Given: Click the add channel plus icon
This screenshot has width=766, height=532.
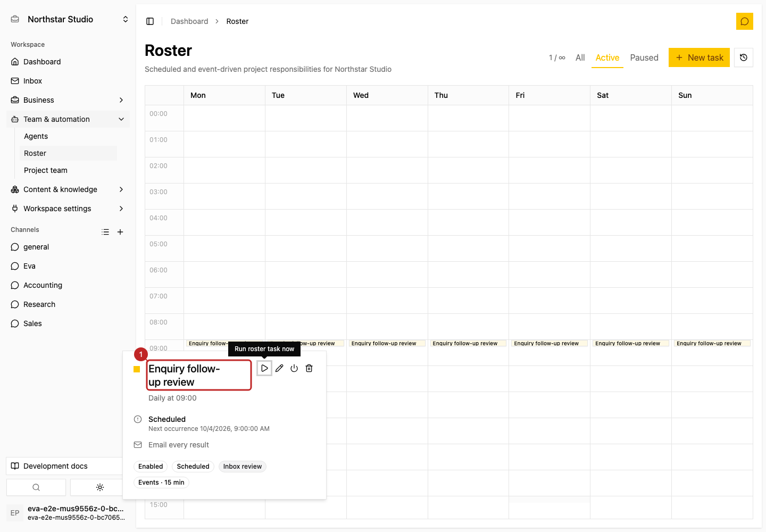Looking at the screenshot, I should click(x=120, y=232).
